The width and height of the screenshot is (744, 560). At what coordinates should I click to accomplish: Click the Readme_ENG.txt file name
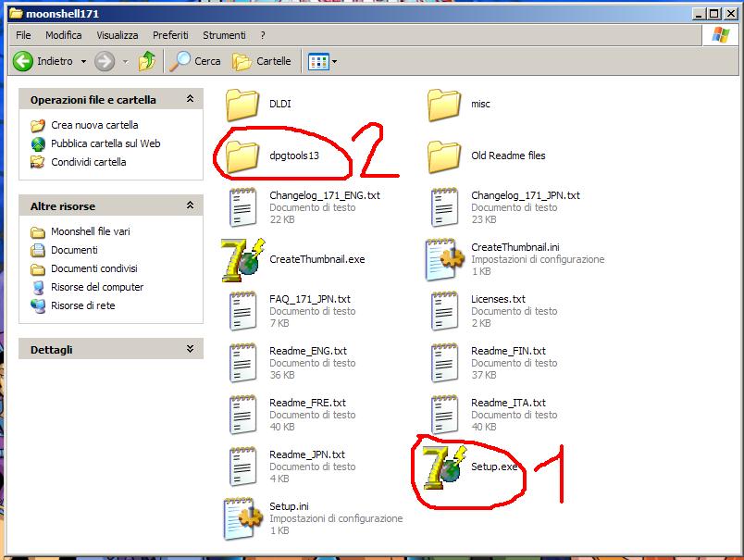click(308, 351)
